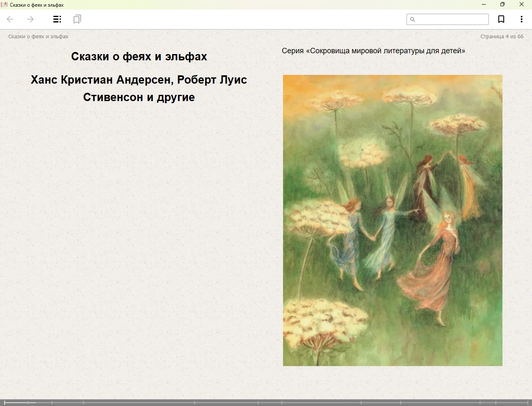Click the series line 'Сокровища мировой литературы'

coord(373,51)
